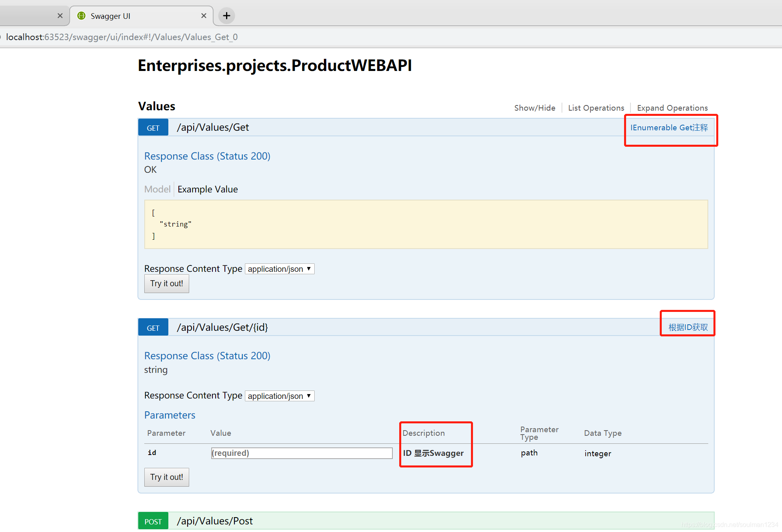Open a new browser tab with plus icon
This screenshot has height=532, width=782.
[x=226, y=16]
